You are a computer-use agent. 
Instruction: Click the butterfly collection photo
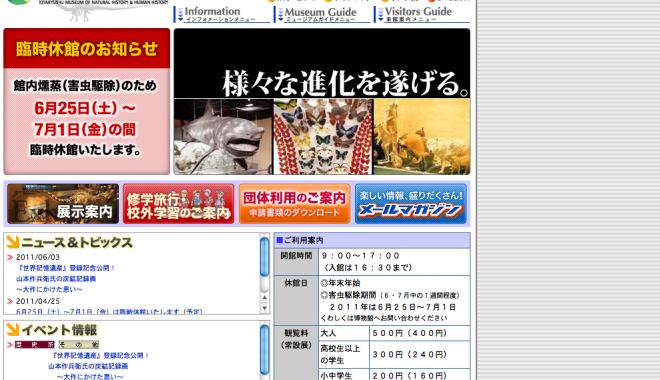323,137
